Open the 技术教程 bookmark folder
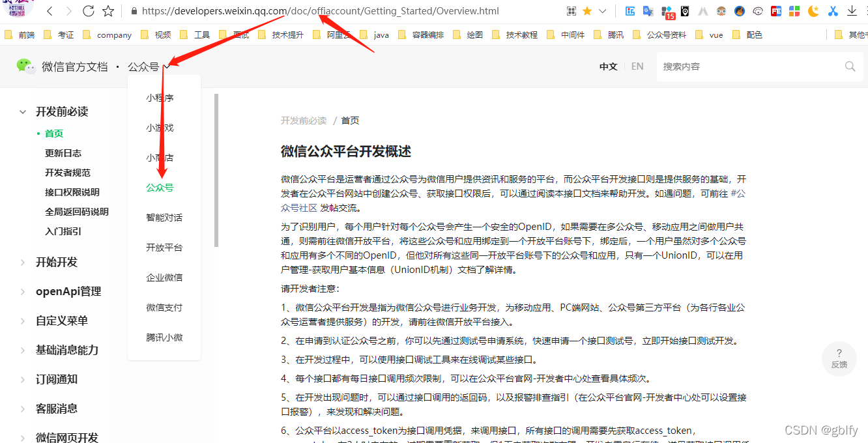This screenshot has height=443, width=868. click(514, 35)
